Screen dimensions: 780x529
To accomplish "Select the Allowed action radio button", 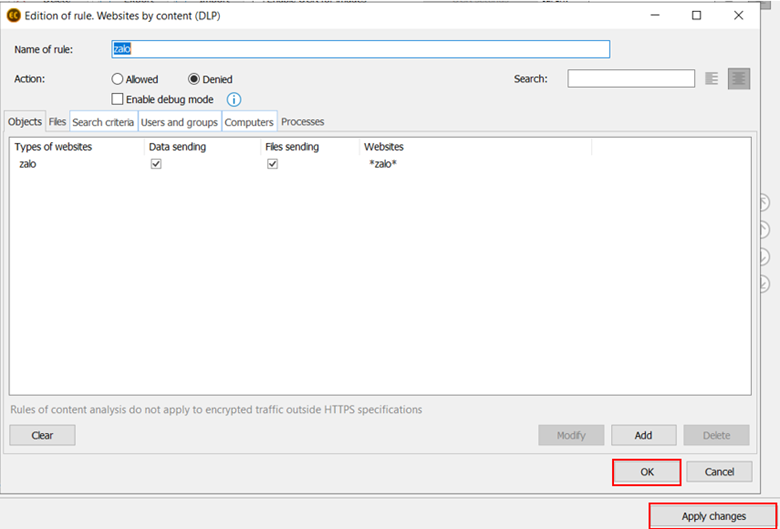I will (118, 79).
